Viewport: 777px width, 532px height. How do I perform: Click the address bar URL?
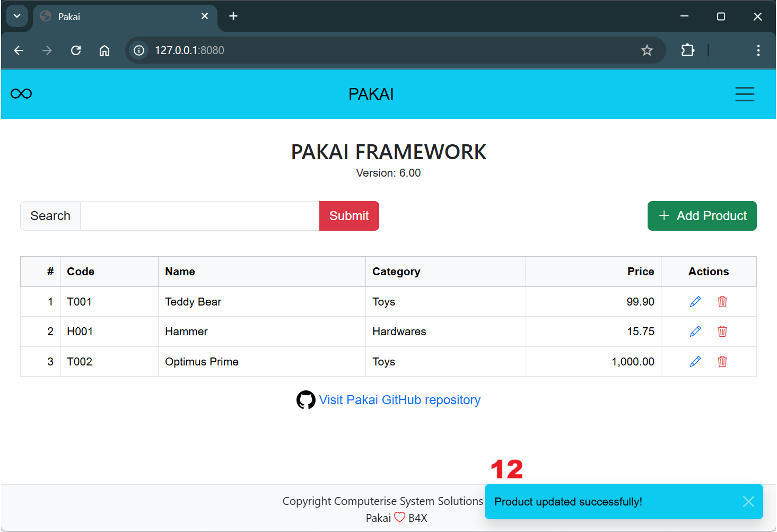point(189,50)
